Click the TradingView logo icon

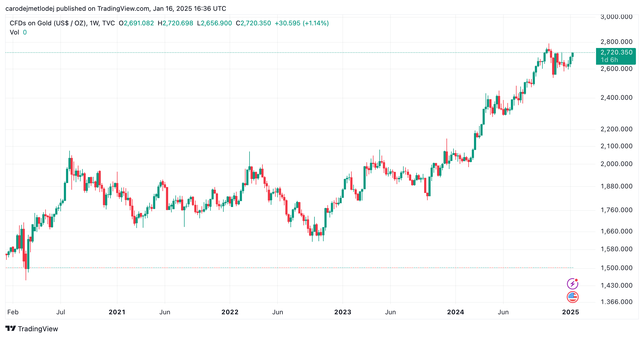[x=11, y=329]
